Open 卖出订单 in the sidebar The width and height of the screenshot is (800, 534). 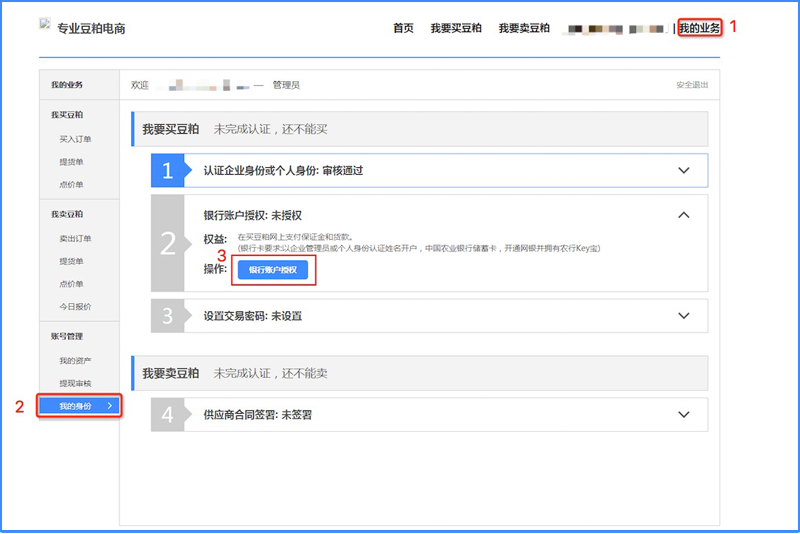[75, 238]
